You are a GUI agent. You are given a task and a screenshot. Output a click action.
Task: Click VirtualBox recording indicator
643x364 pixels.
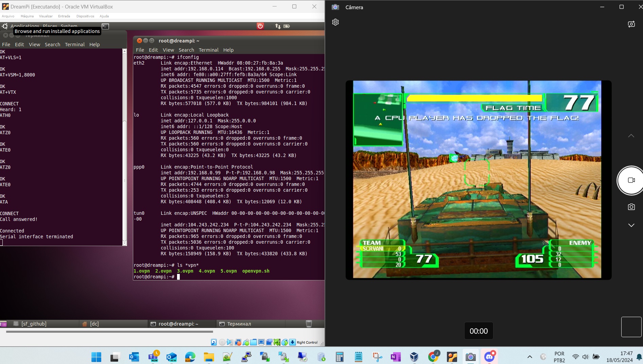pyautogui.click(x=269, y=342)
